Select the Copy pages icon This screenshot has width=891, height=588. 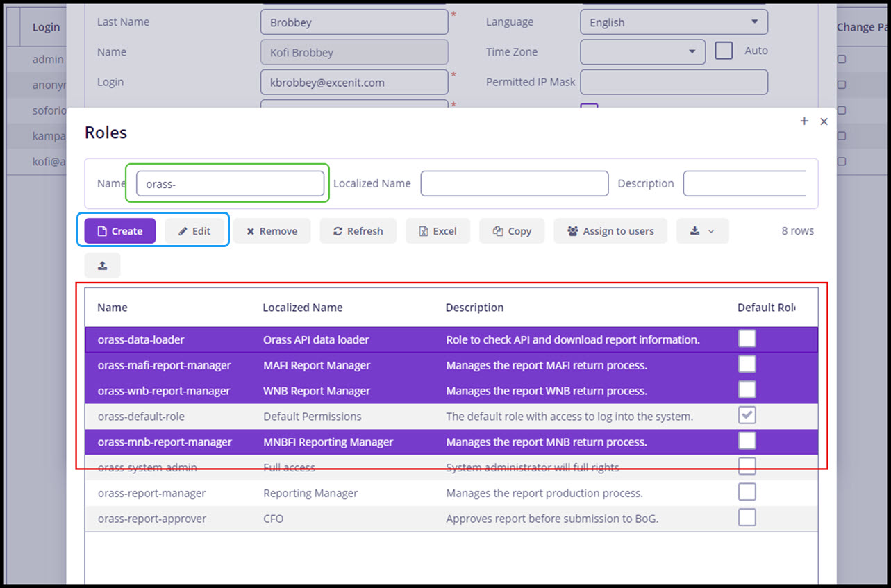tap(497, 230)
